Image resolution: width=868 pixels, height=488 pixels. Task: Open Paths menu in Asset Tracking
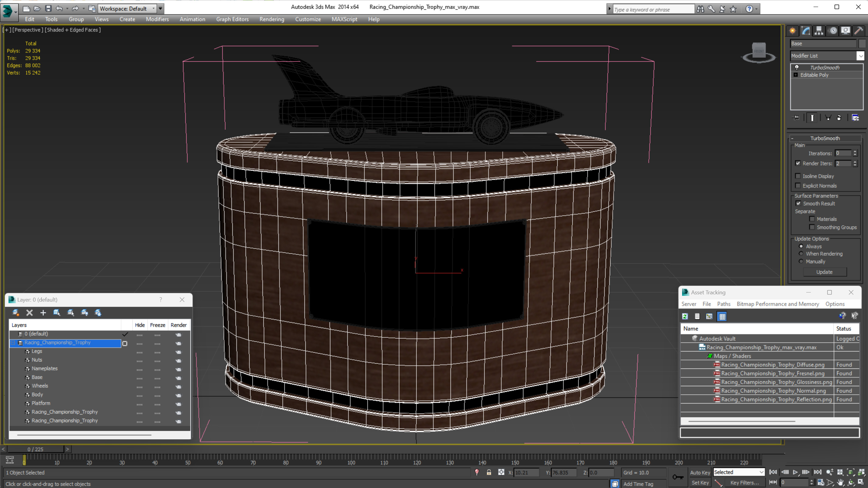tap(723, 304)
